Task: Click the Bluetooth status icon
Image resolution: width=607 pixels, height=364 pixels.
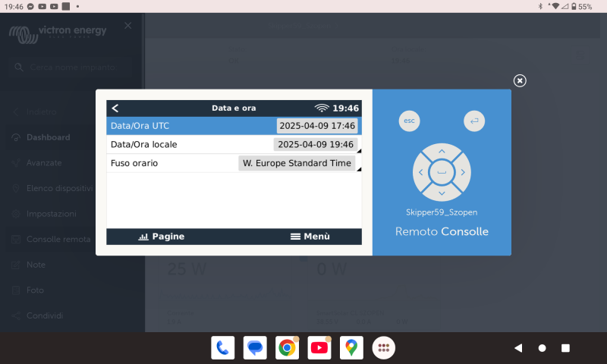Action: click(540, 6)
